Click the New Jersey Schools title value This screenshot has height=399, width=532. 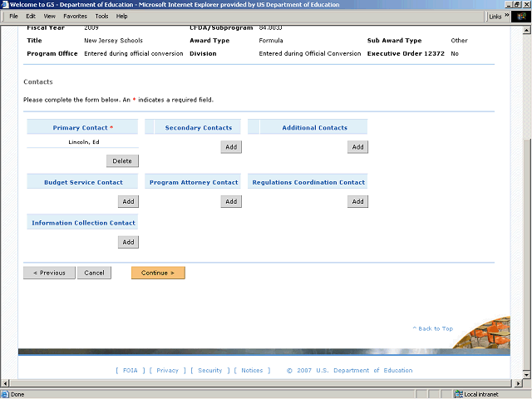[113, 41]
